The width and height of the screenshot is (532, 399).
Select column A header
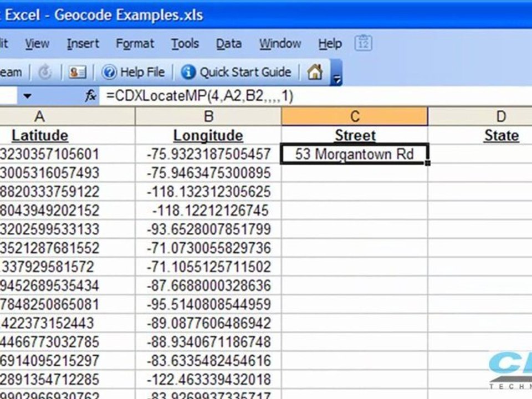(x=67, y=116)
